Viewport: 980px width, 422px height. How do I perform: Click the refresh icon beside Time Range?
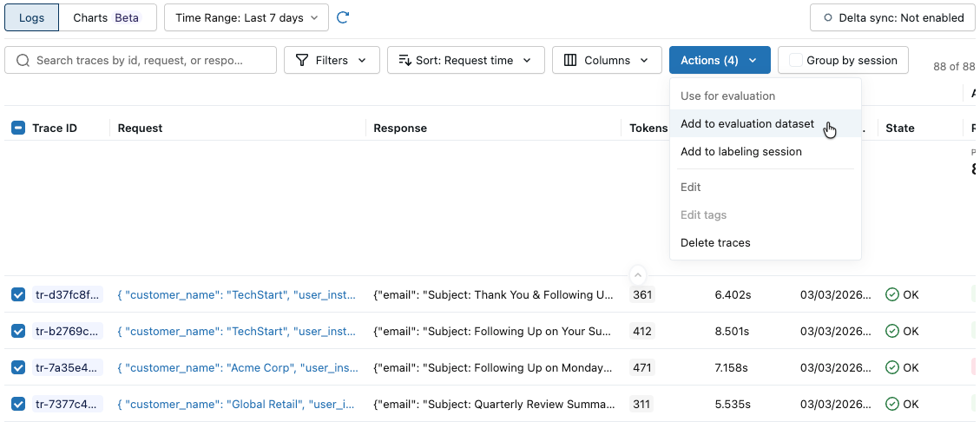click(x=343, y=17)
